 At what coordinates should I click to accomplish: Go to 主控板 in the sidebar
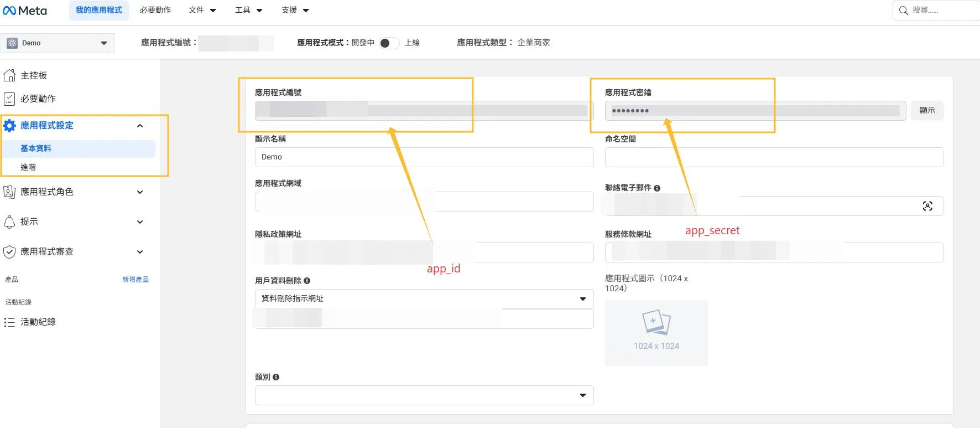(x=34, y=75)
